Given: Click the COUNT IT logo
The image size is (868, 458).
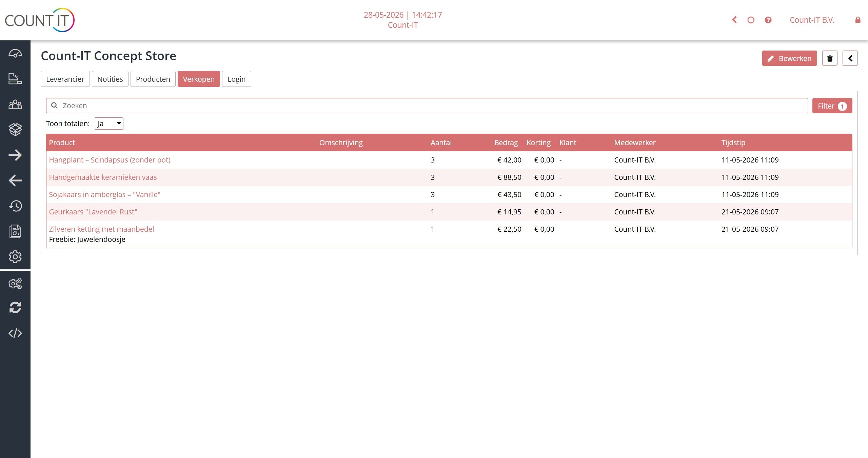Looking at the screenshot, I should [40, 20].
